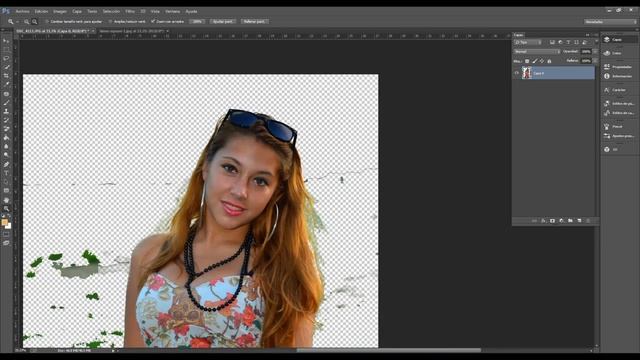
Task: Create new group folder icon
Action: [x=570, y=221]
